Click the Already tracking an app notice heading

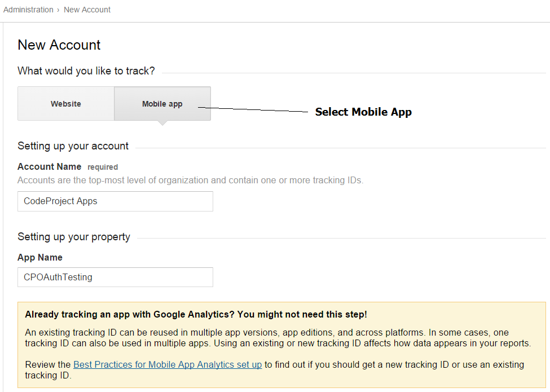196,315
